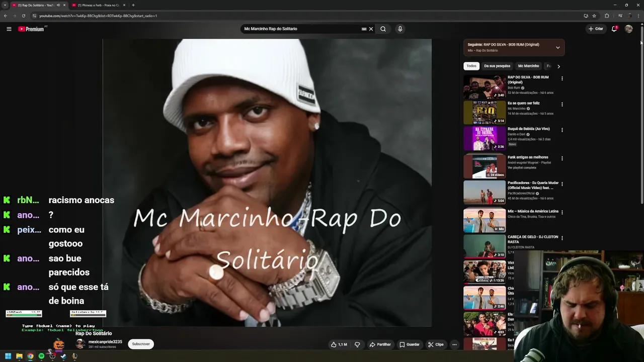This screenshot has height=362, width=644.
Task: Open Spotify from taskbar
Action: (41, 356)
